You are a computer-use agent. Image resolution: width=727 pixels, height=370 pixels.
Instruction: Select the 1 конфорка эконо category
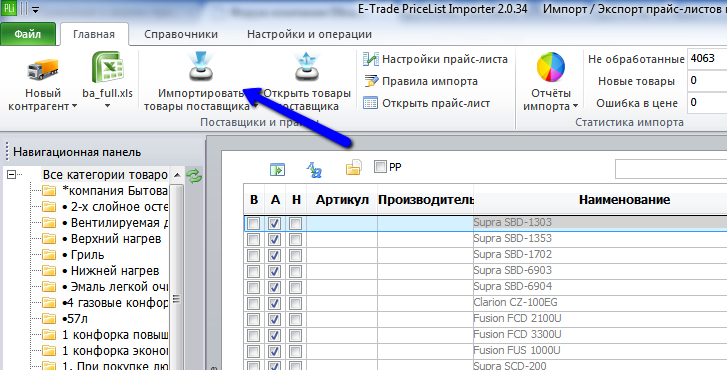(x=115, y=351)
